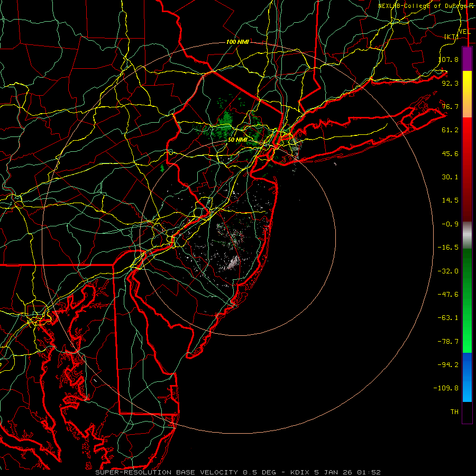
Task: Click the VEL legend heading
Action: [x=464, y=32]
